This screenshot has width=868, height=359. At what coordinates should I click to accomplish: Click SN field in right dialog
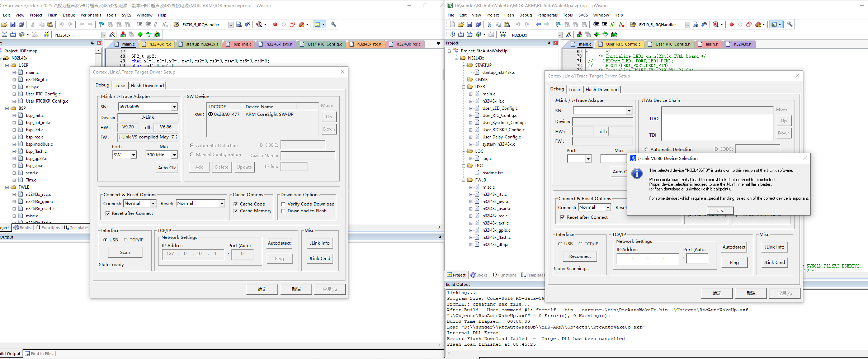point(602,110)
